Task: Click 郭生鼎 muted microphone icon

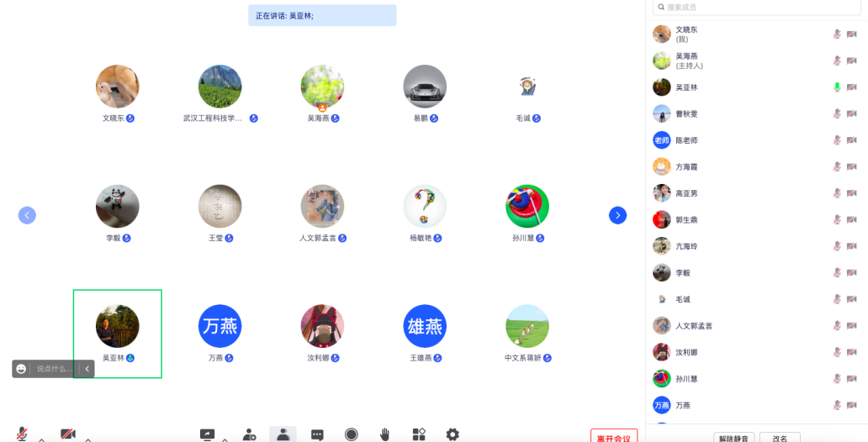Action: click(x=837, y=219)
